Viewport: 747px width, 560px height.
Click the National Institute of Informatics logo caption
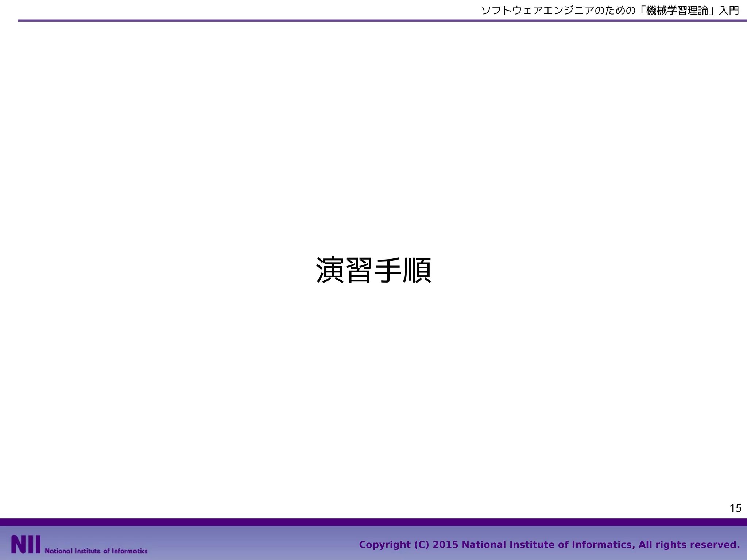[x=96, y=551]
